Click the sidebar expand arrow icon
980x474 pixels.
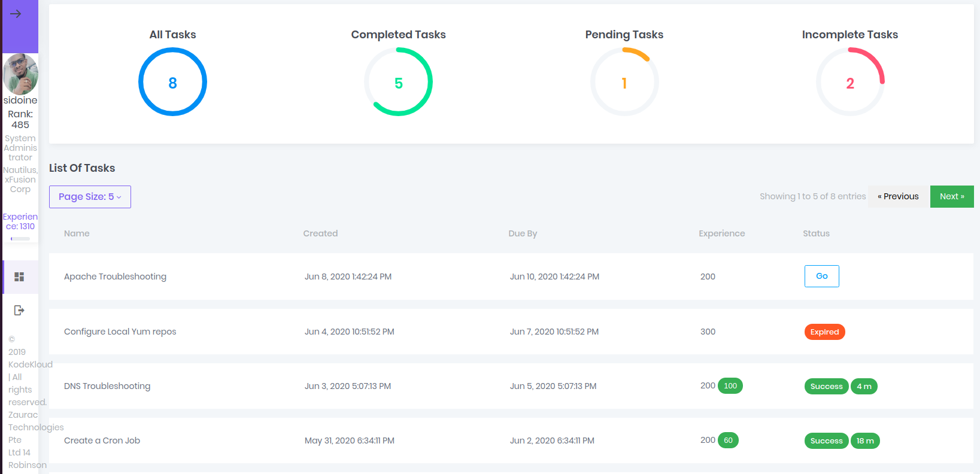pos(16,14)
